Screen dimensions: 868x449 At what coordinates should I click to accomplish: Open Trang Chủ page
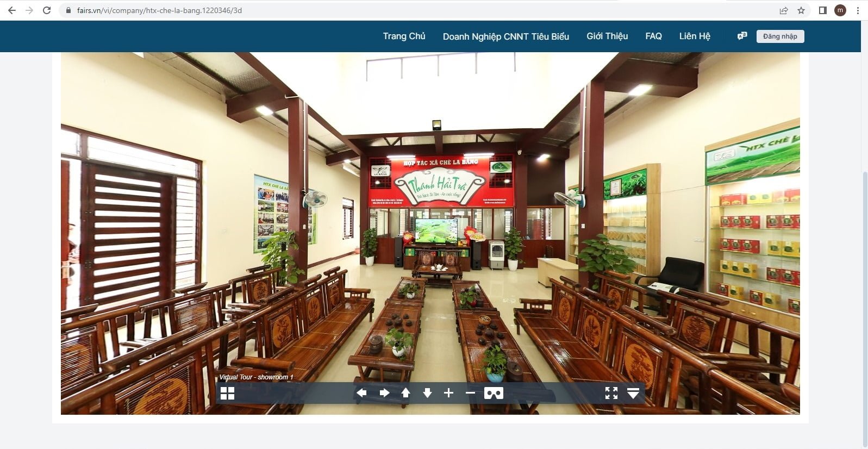tap(404, 36)
